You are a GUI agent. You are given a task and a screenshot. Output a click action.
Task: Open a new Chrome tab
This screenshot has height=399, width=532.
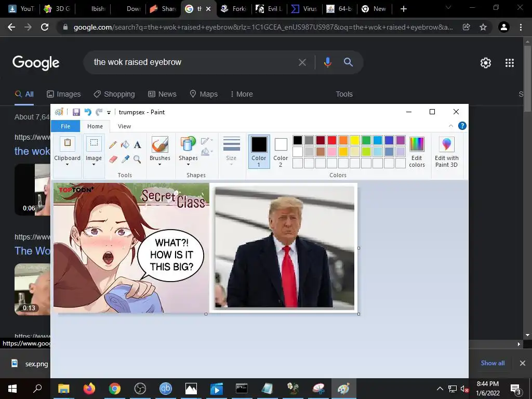[403, 9]
